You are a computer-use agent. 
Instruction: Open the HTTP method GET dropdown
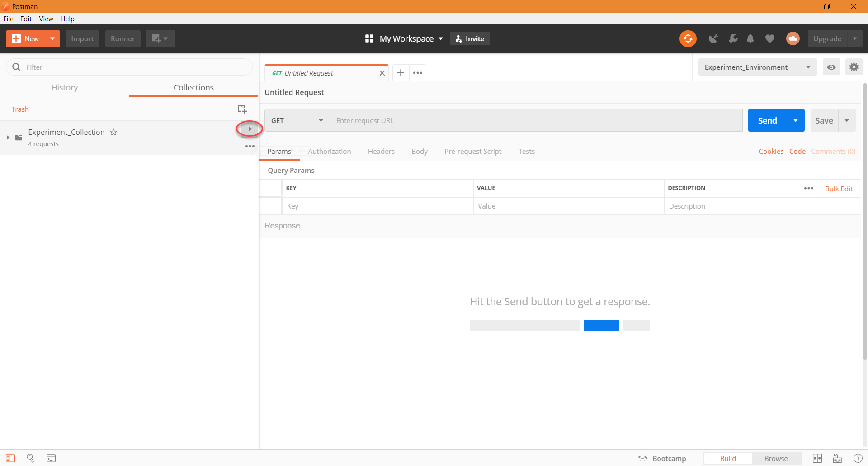coord(297,120)
